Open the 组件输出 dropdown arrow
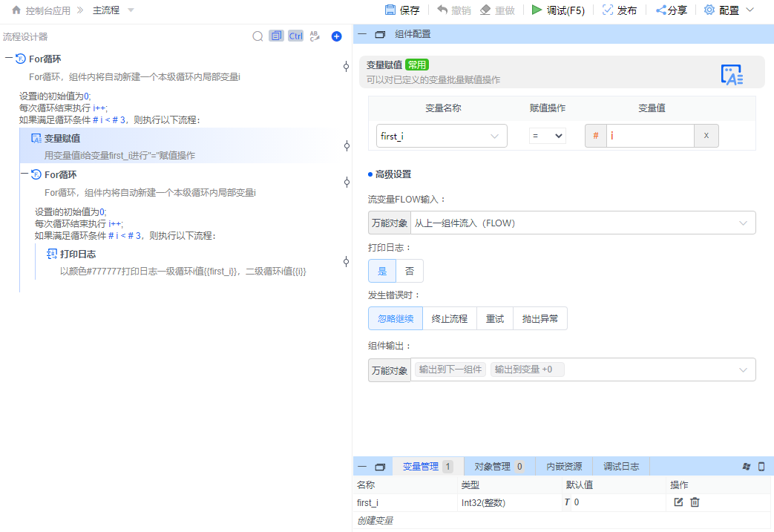774x532 pixels. pyautogui.click(x=743, y=370)
